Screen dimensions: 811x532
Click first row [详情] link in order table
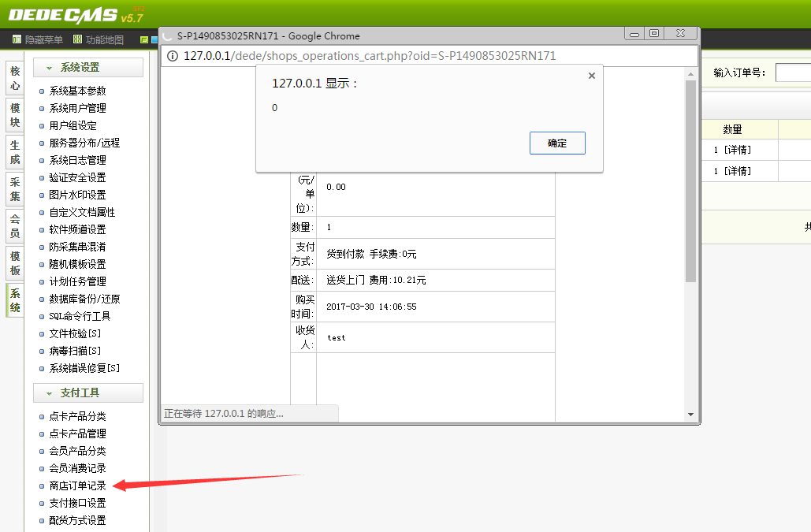[x=738, y=150]
